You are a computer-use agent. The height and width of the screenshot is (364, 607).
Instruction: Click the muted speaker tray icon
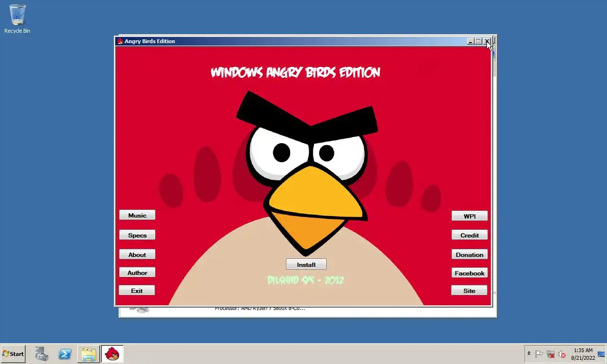(x=562, y=354)
